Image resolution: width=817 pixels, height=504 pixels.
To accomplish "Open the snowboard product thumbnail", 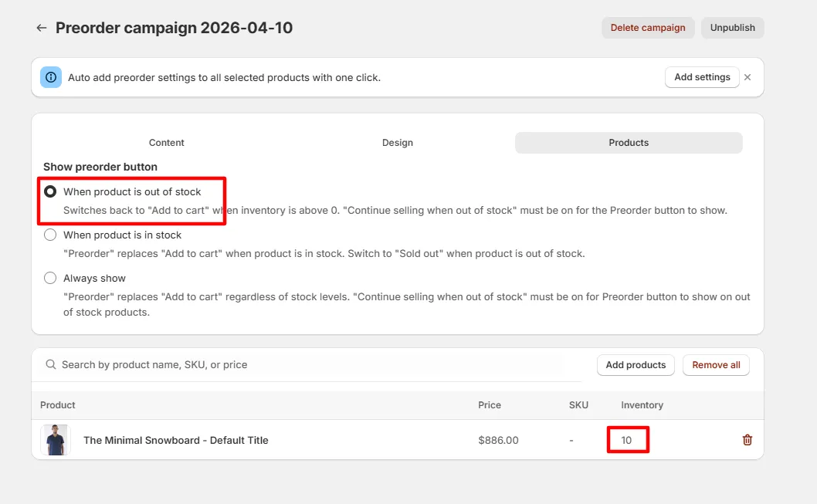I will (x=56, y=440).
